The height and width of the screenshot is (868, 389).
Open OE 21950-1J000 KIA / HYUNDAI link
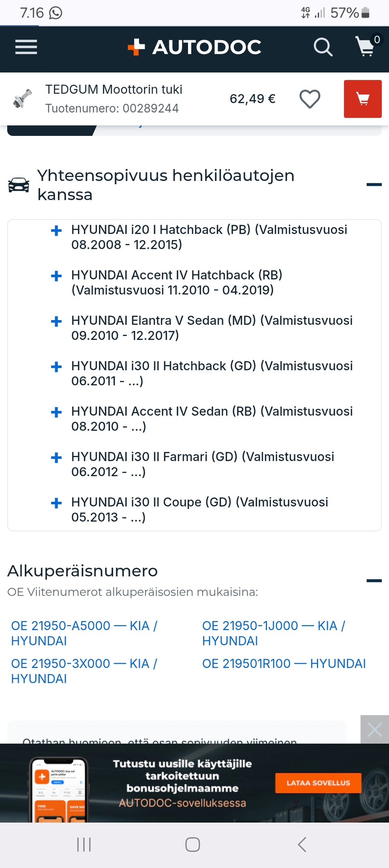click(x=274, y=633)
